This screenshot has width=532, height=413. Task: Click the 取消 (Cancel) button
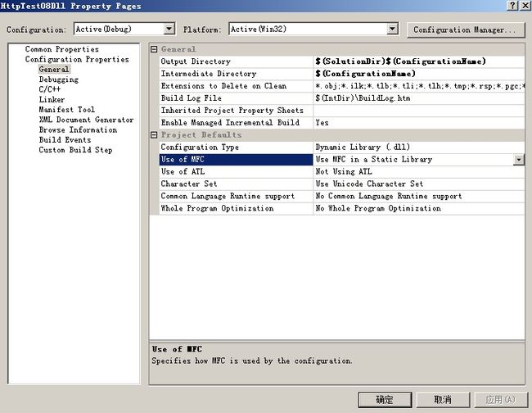pyautogui.click(x=443, y=399)
